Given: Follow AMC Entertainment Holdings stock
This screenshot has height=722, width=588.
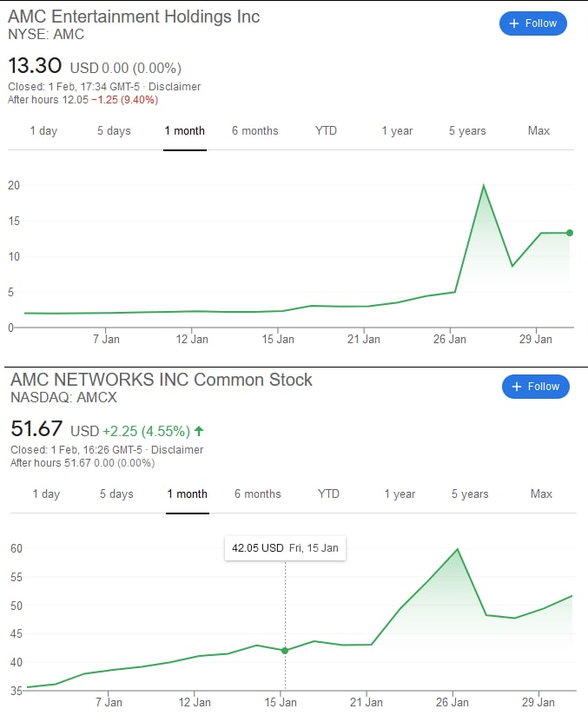Looking at the screenshot, I should click(532, 23).
